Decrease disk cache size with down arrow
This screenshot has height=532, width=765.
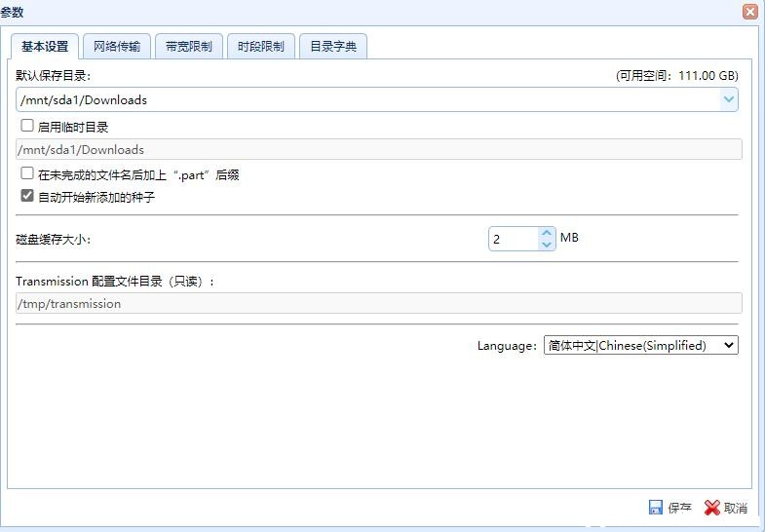(547, 245)
